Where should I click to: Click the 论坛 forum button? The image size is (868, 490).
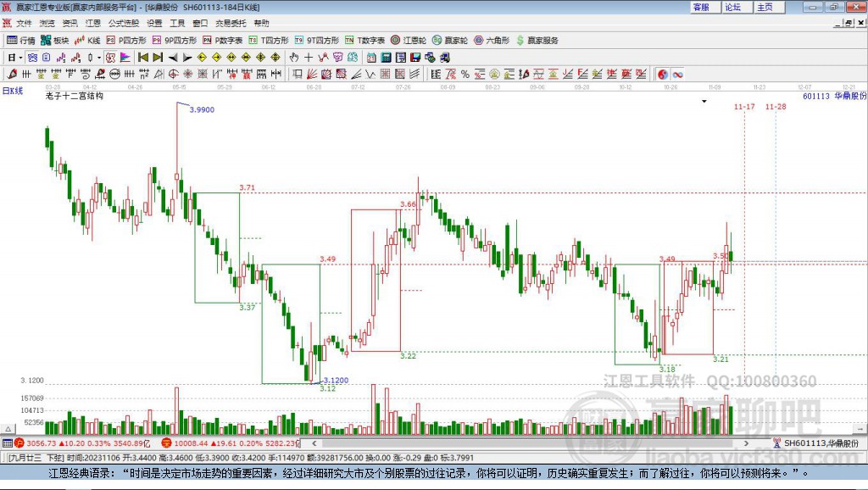737,7
